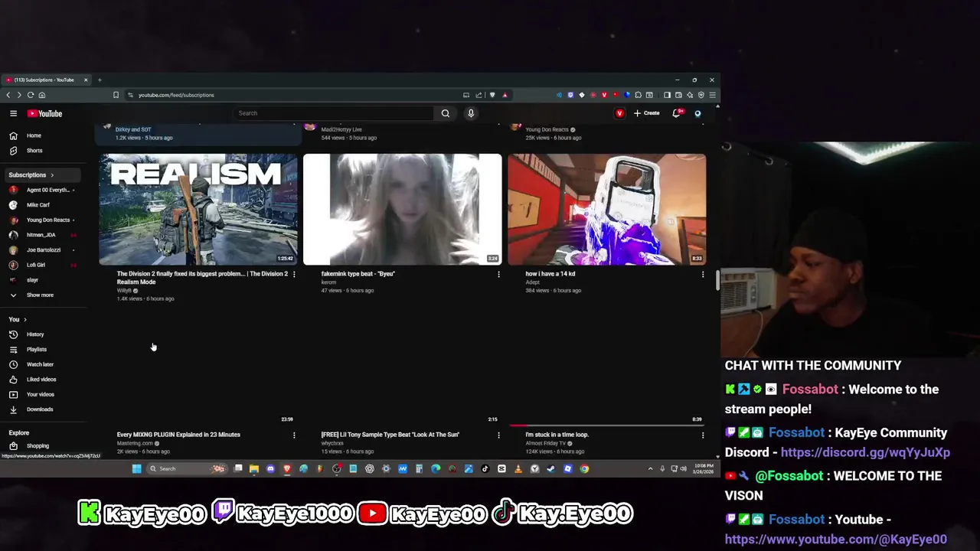This screenshot has height=551, width=980.
Task: Open the Windows Start menu
Action: 136,468
